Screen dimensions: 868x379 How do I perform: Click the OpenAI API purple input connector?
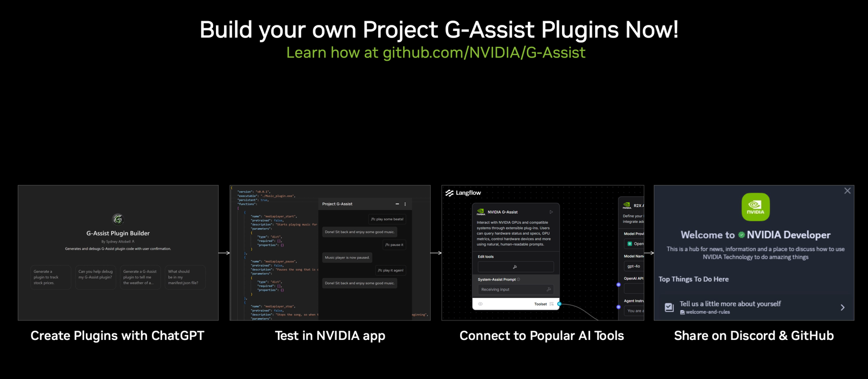click(x=618, y=285)
